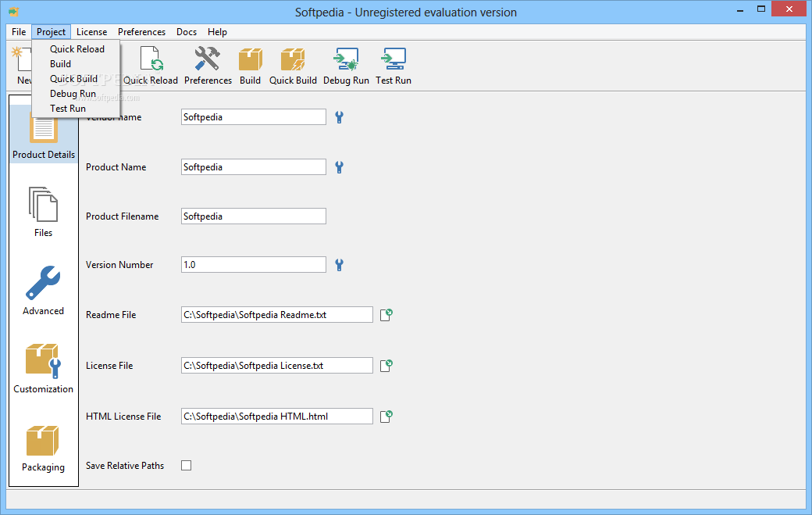Open the License menu
Viewport: 812px width, 515px height.
pyautogui.click(x=91, y=31)
